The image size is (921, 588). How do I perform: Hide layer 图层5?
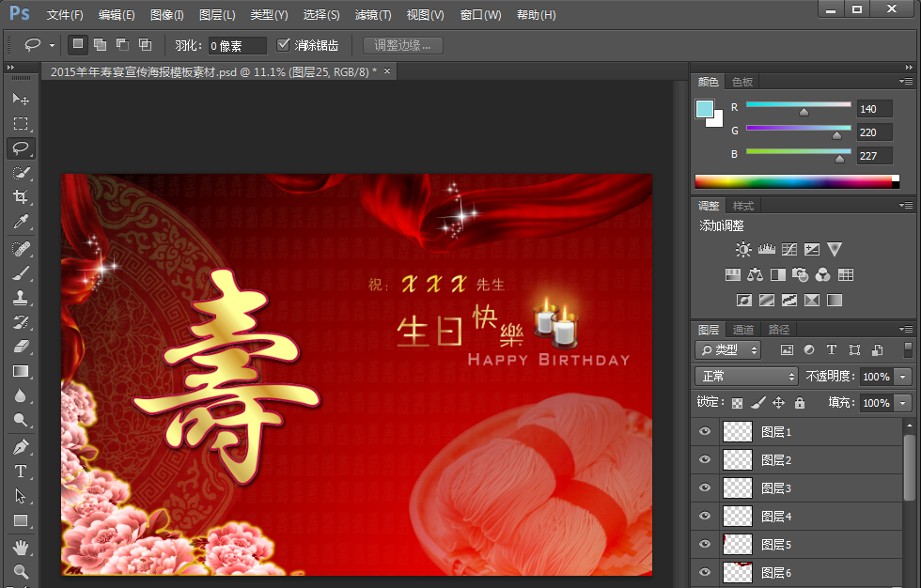click(705, 545)
